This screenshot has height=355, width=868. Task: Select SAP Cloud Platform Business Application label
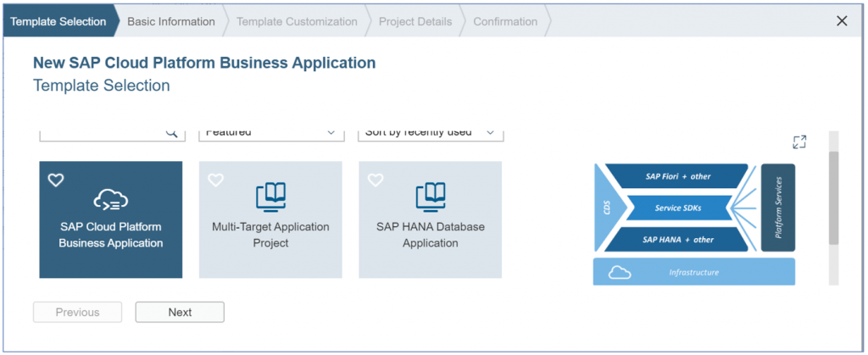[x=111, y=235]
